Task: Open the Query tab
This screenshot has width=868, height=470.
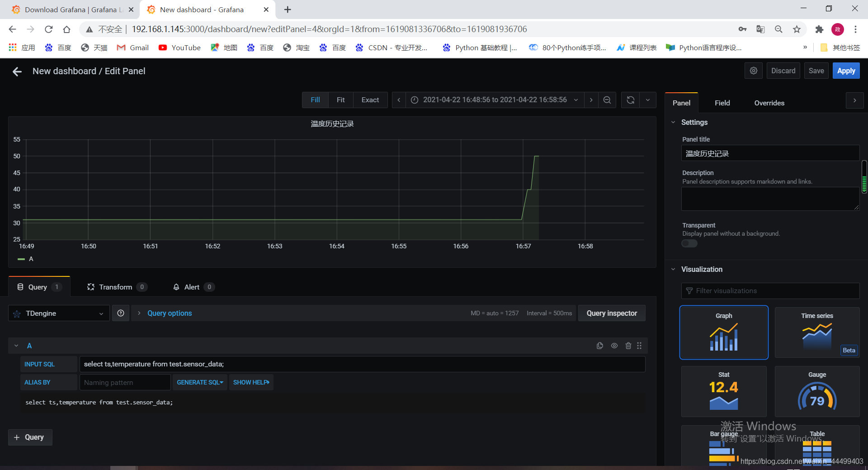Action: coord(39,287)
